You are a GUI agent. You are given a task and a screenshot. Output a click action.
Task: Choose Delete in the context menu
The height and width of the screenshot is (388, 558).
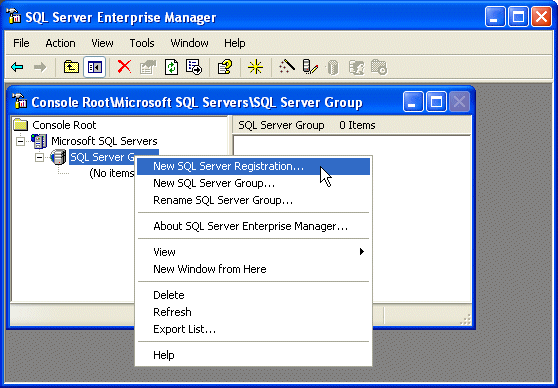click(253, 295)
